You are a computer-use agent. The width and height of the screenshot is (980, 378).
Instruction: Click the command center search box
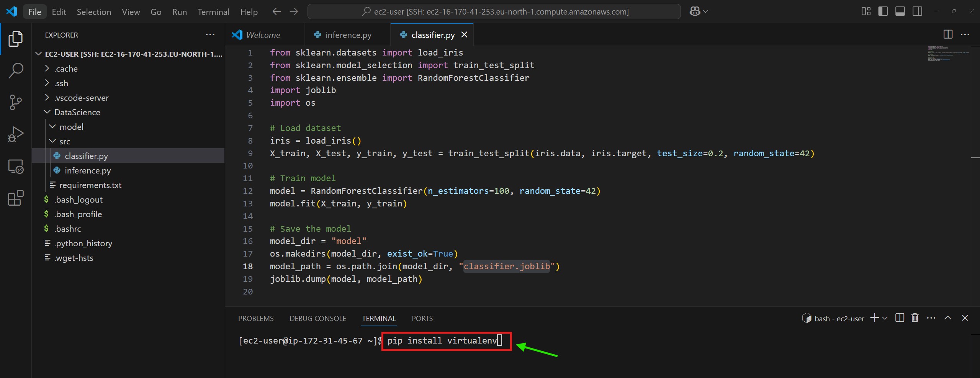494,11
